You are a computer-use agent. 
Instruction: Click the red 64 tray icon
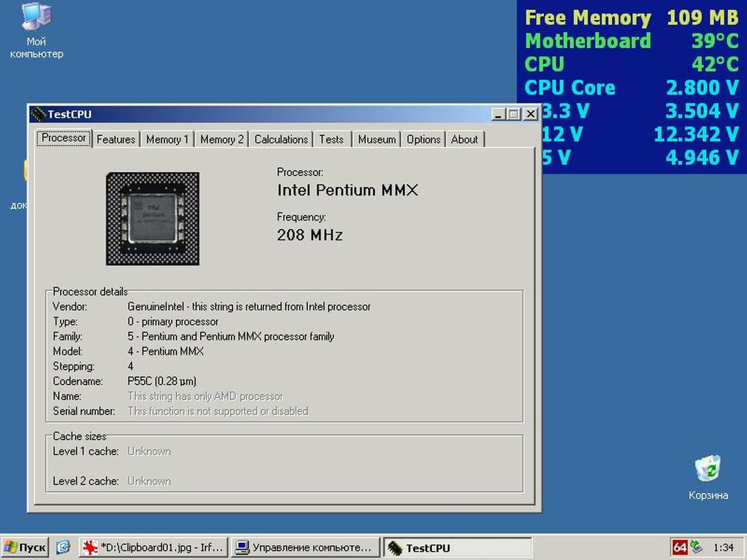680,547
